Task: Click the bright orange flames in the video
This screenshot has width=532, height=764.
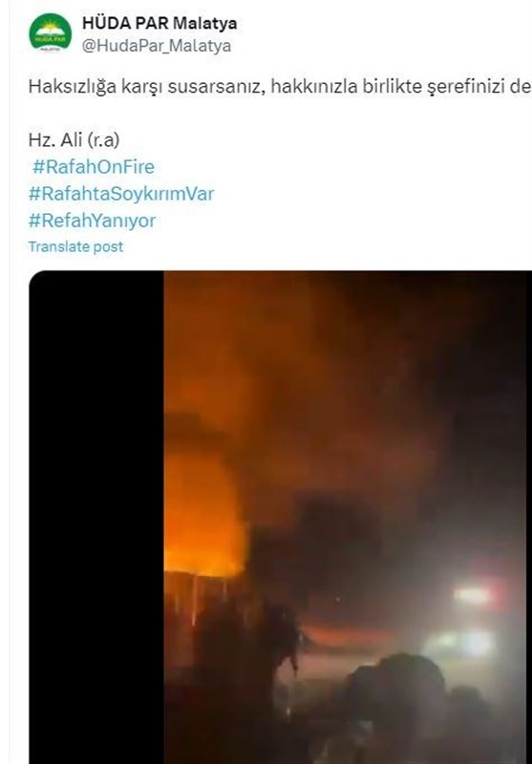Action: pos(202,517)
